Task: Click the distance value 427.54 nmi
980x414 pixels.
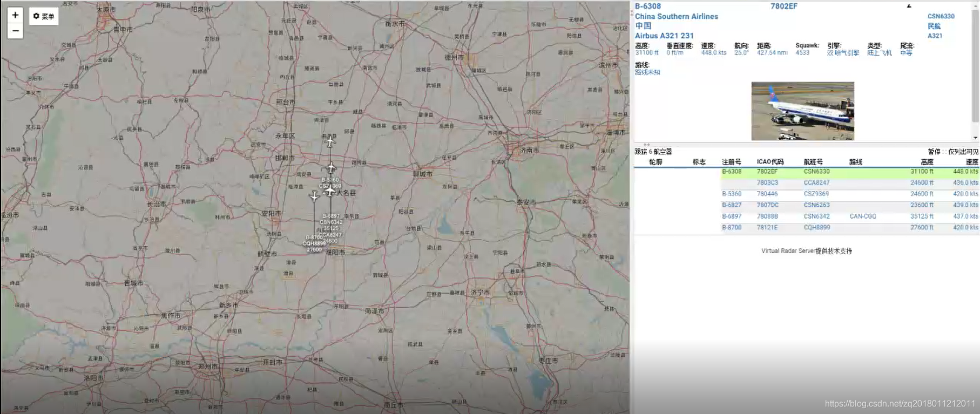Action: 772,52
